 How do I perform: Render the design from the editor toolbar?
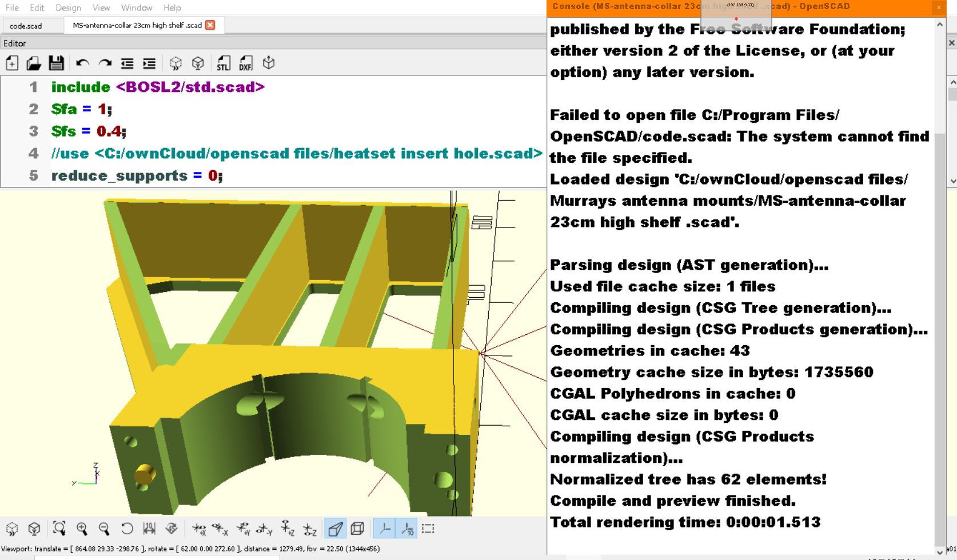tap(198, 63)
